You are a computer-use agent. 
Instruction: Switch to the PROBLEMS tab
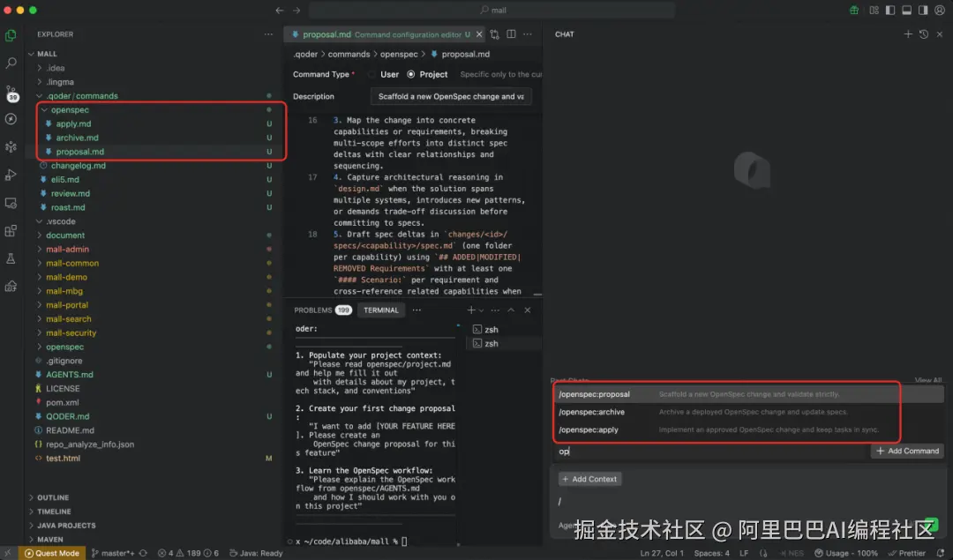point(322,310)
